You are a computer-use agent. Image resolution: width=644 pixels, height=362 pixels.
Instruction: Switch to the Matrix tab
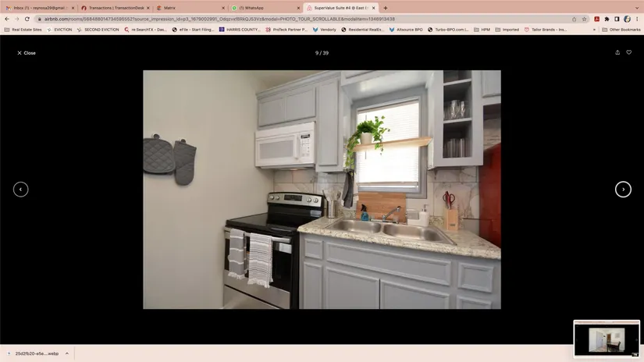pos(190,8)
